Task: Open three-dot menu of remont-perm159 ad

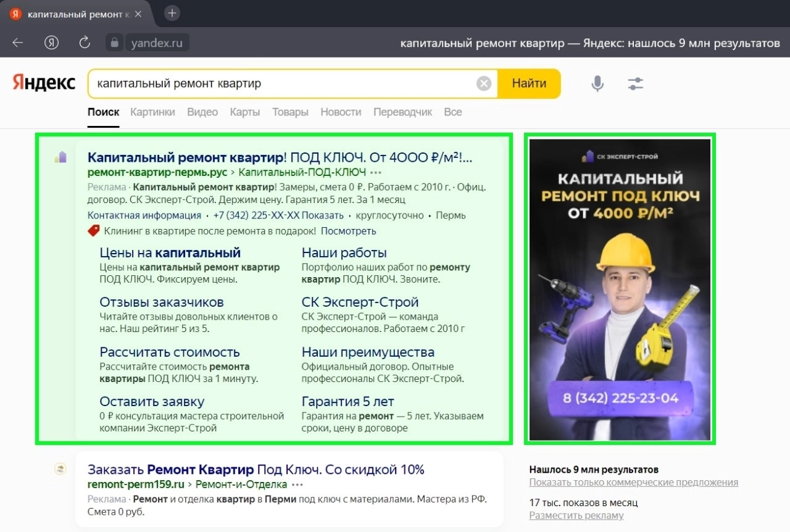Action: [297, 484]
